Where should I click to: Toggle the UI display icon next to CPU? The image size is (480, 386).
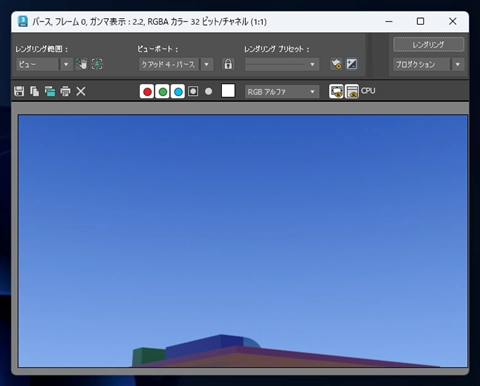pyautogui.click(x=352, y=91)
